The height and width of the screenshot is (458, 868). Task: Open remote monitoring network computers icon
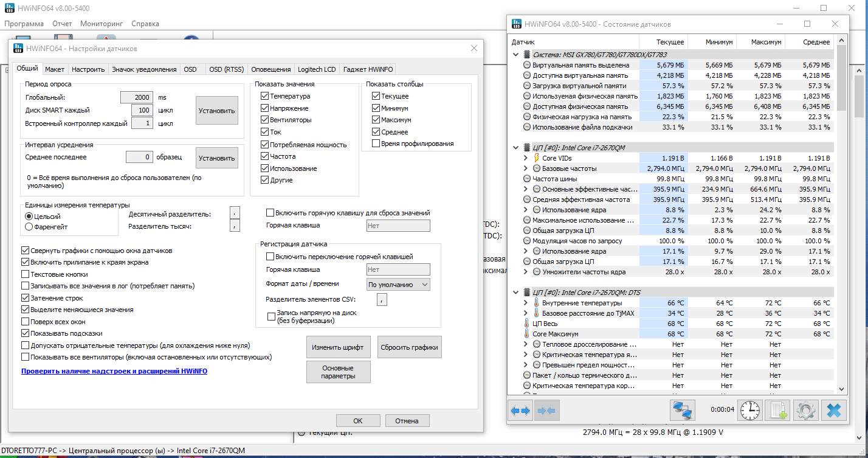[682, 411]
